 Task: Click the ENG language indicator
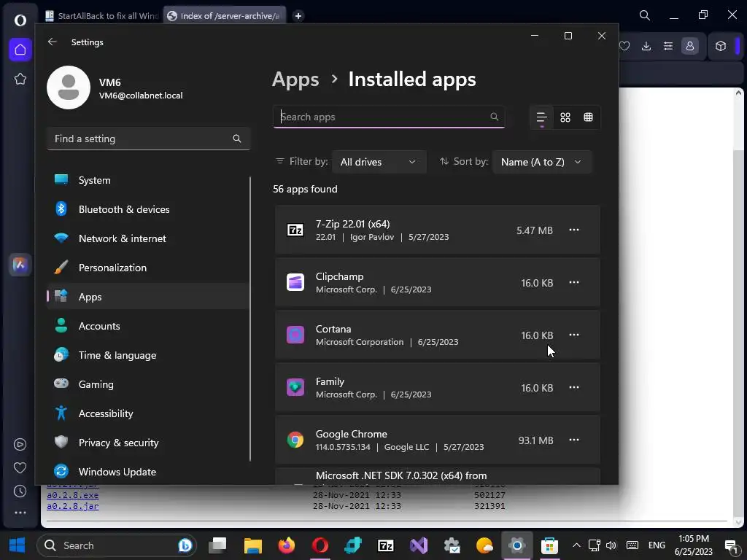point(657,545)
